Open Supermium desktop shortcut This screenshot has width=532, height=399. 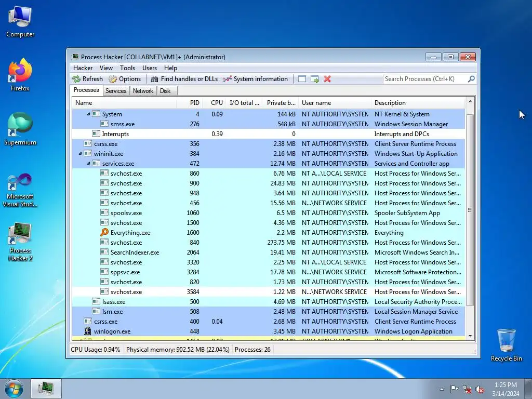[20, 129]
